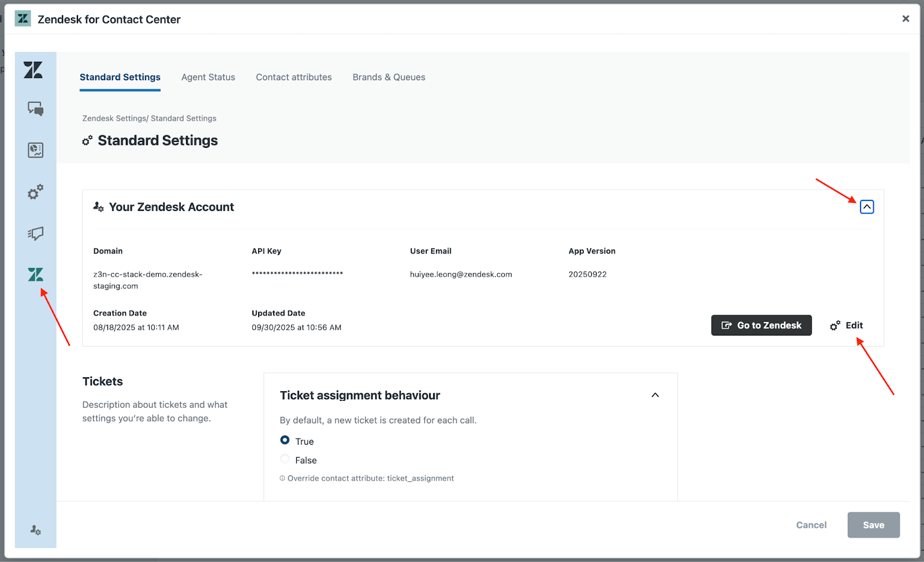Click Cancel to discard changes

[811, 525]
